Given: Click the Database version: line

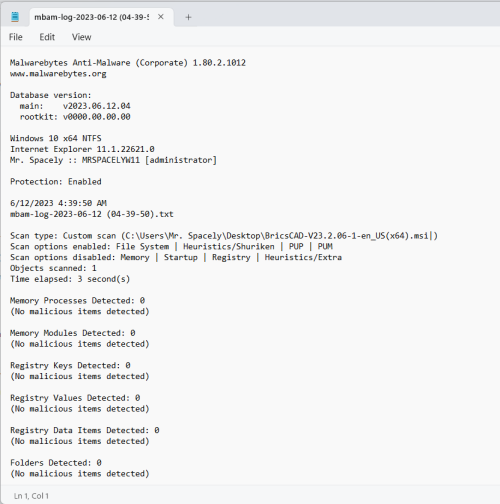Looking at the screenshot, I should pos(51,95).
